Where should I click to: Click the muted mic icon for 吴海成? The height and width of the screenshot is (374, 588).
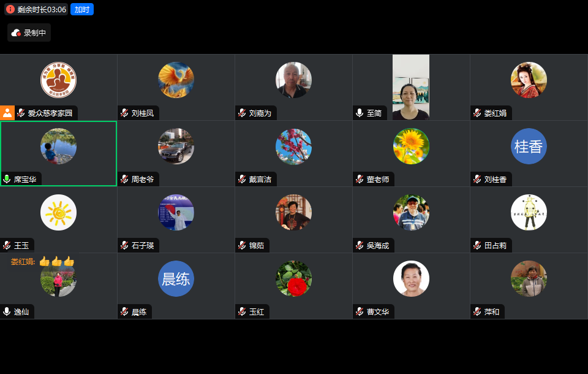coord(360,245)
